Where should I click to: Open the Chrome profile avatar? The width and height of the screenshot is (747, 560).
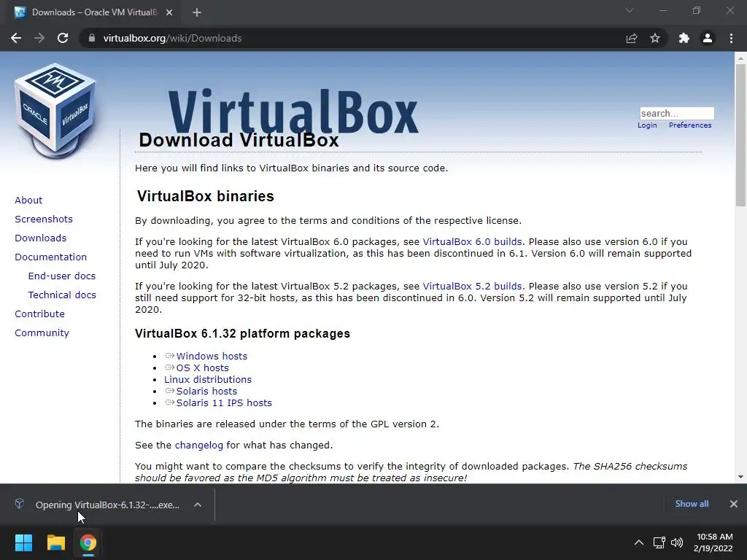708,38
